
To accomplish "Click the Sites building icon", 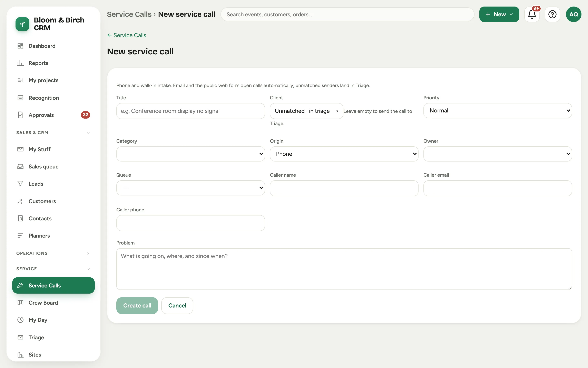I will point(20,355).
